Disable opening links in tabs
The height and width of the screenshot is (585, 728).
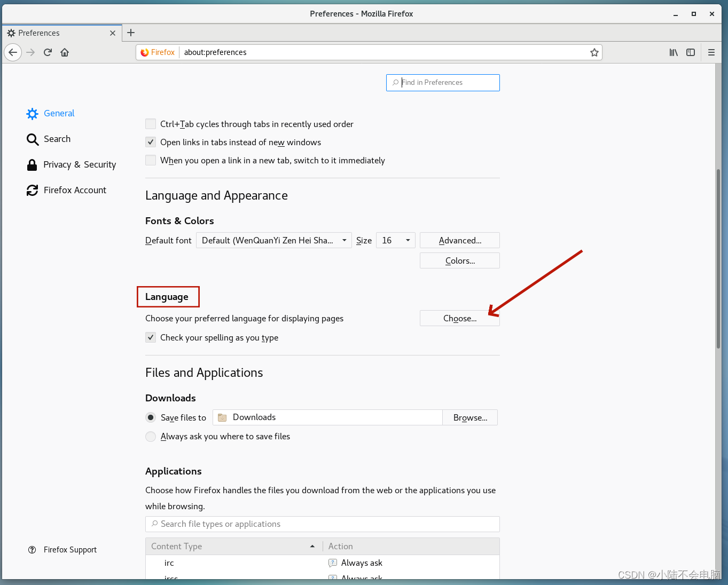click(151, 142)
